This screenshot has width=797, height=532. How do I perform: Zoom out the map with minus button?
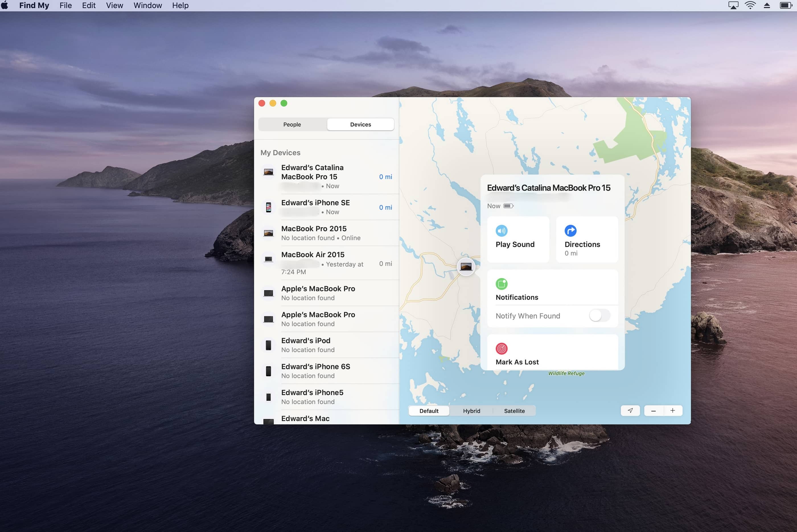654,410
